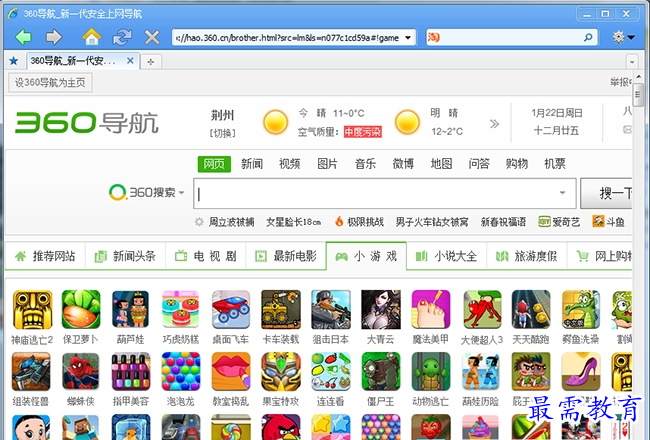Close the 360导航 tab
650x440 pixels.
pos(130,61)
